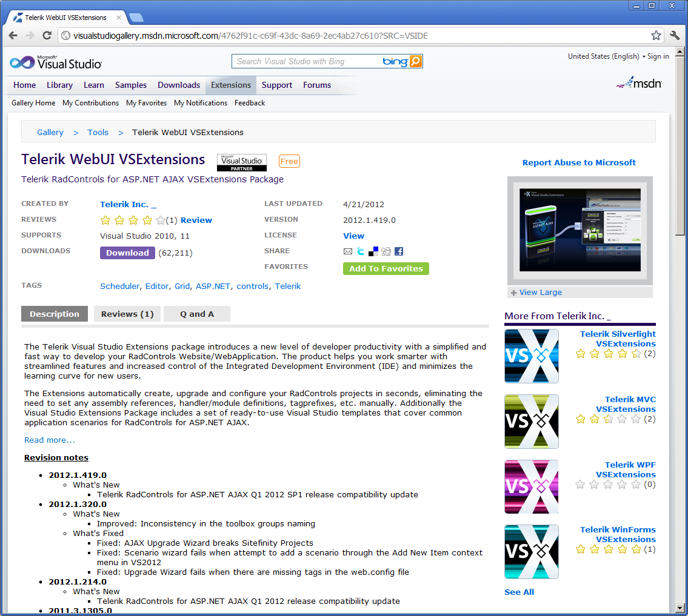Select the Extensions menu item
Screen dimensions: 688x616
231,85
